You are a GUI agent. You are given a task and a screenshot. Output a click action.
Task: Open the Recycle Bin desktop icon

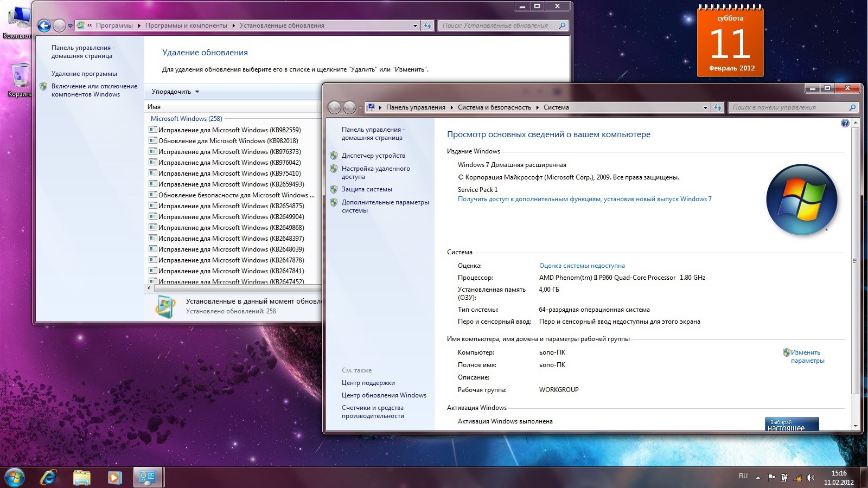point(20,80)
